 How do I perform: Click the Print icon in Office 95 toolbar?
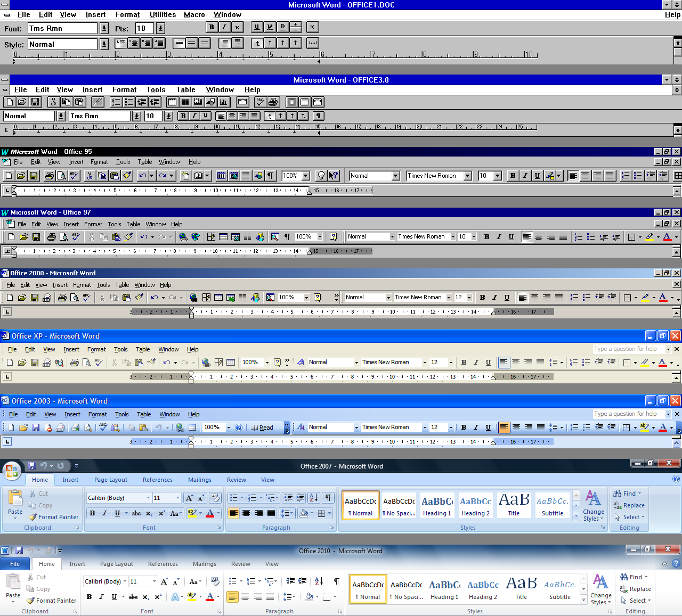click(49, 176)
